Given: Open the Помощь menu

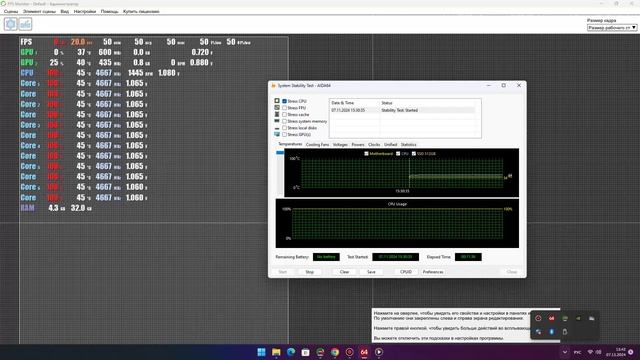Looking at the screenshot, I should coord(109,11).
